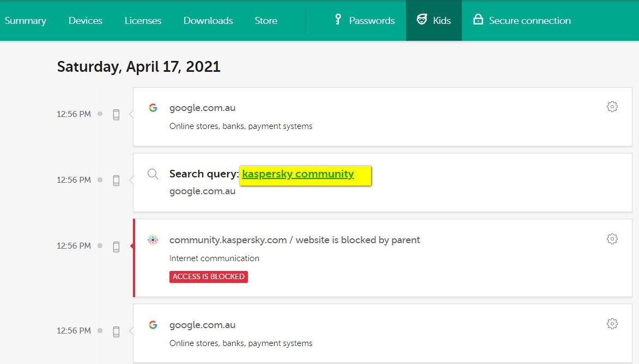Open Secure connection section
This screenshot has width=639, height=364.
pyautogui.click(x=522, y=21)
